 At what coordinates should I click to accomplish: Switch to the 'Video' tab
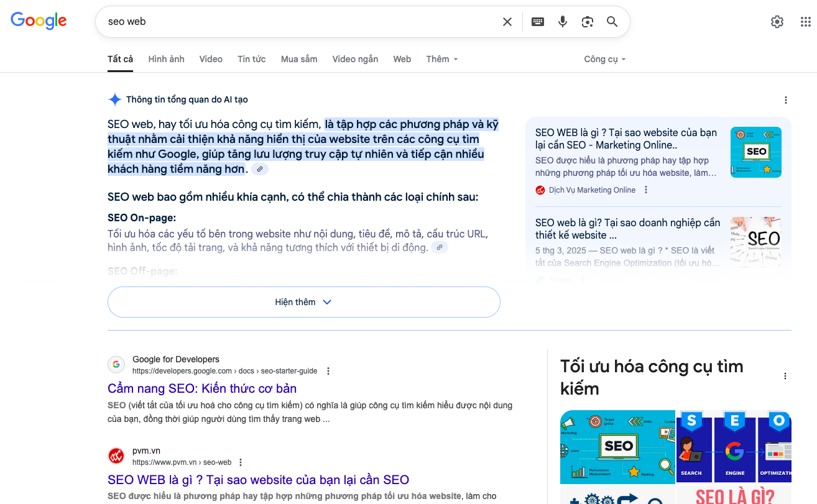pos(211,59)
